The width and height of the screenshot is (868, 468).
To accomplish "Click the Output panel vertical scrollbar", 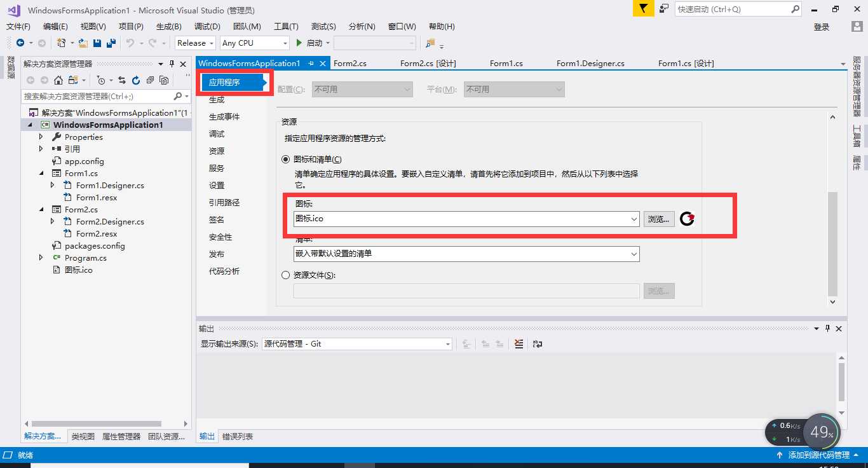I will point(842,383).
